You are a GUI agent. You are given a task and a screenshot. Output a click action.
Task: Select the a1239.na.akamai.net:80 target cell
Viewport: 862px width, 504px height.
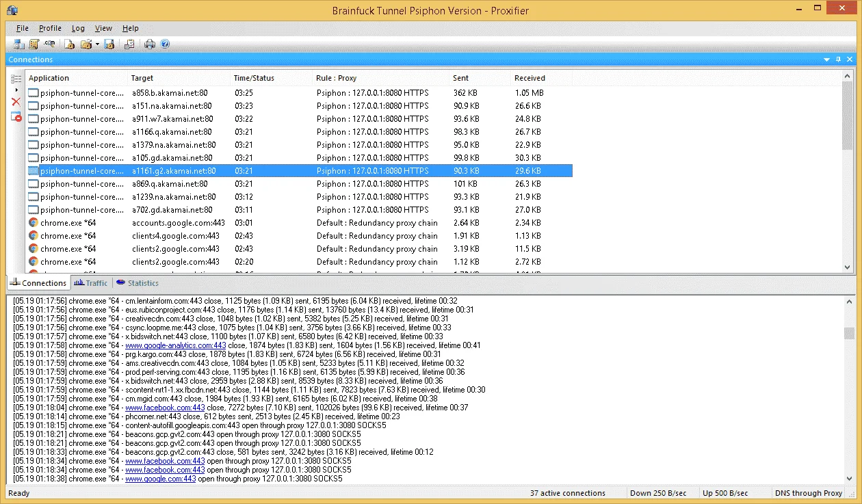(x=174, y=197)
